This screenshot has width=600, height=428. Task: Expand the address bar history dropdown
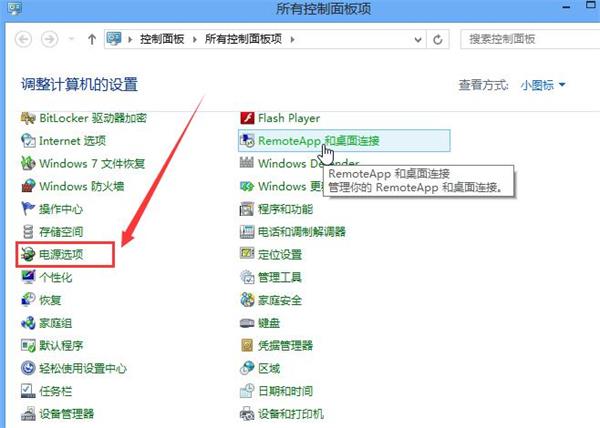pyautogui.click(x=418, y=39)
